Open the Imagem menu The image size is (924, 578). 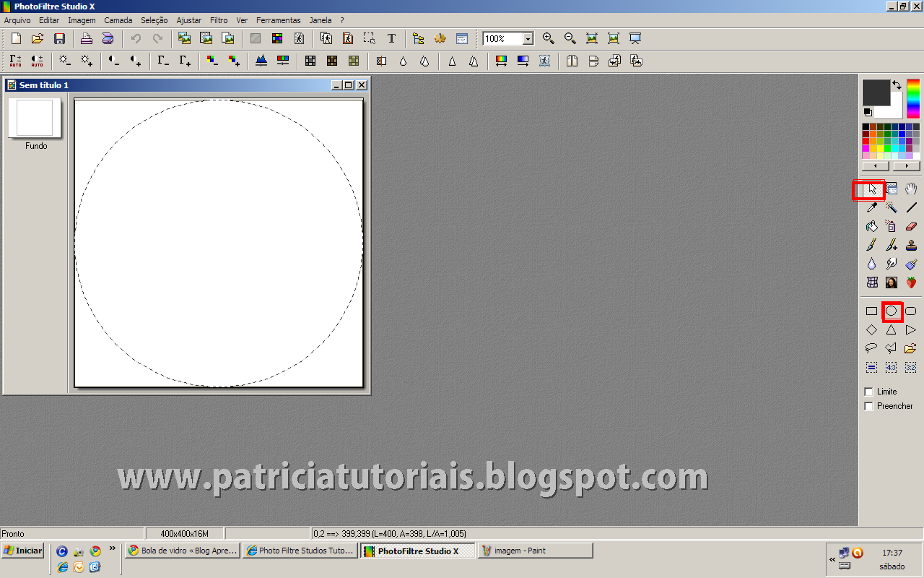pos(82,20)
